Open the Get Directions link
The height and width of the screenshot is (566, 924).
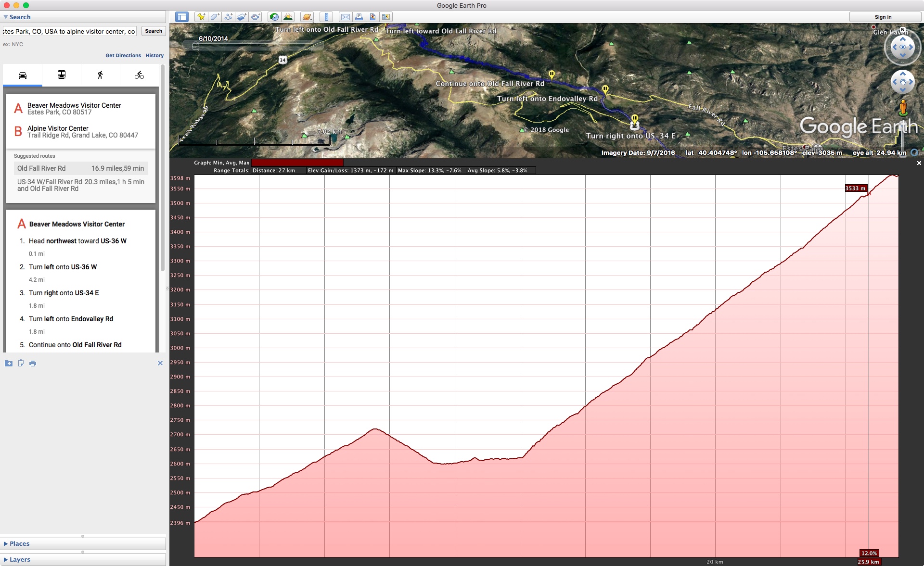point(123,55)
